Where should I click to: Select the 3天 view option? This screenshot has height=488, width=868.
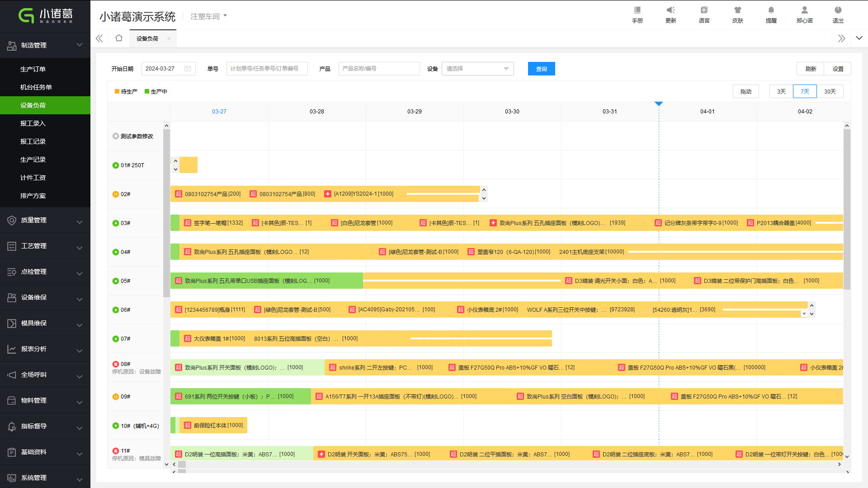point(781,92)
